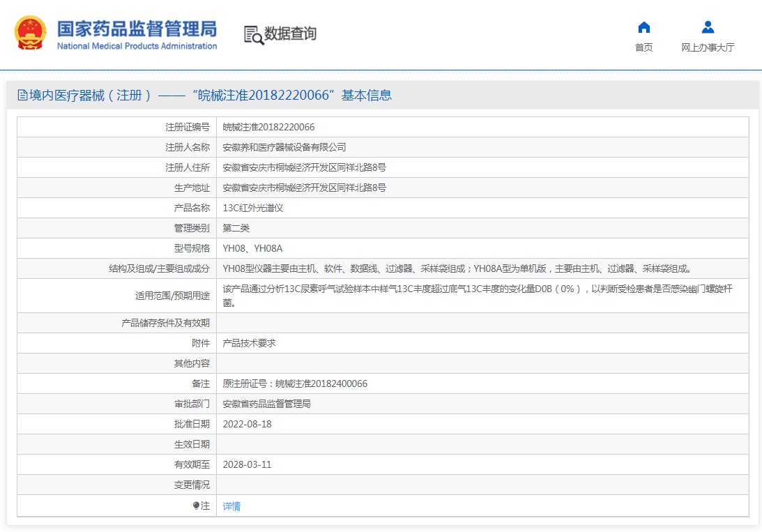The height and width of the screenshot is (532, 762).
Task: Click the 结构及组成/主要组成成分 label
Action: pos(160,268)
